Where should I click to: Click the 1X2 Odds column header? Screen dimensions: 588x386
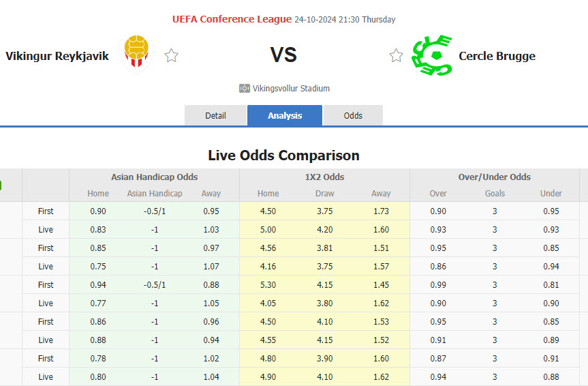point(324,177)
